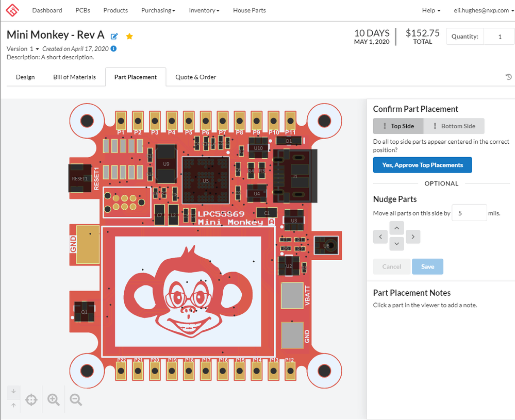The height and width of the screenshot is (420, 515).
Task: Zoom in on the board viewer
Action: [54, 399]
